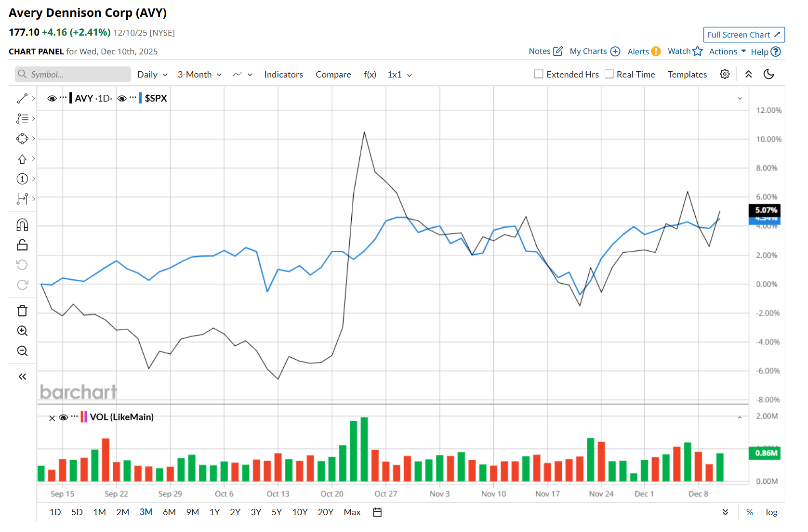
Task: Open the numbered annotation tool
Action: tap(22, 179)
